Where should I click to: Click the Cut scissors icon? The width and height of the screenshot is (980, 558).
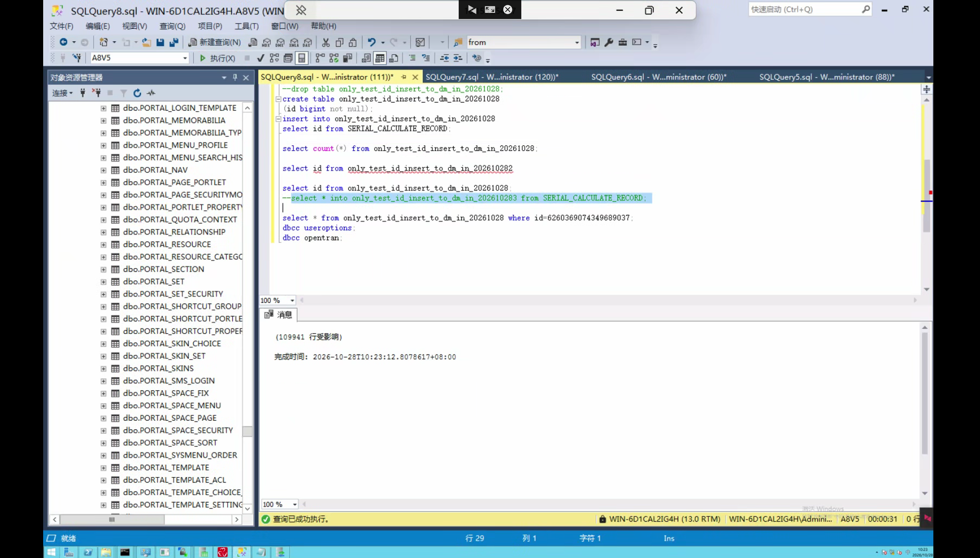coord(326,42)
